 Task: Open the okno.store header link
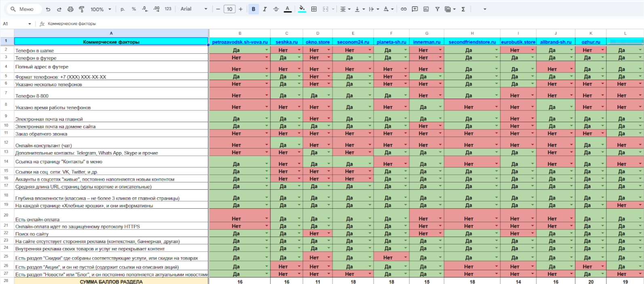[318, 42]
